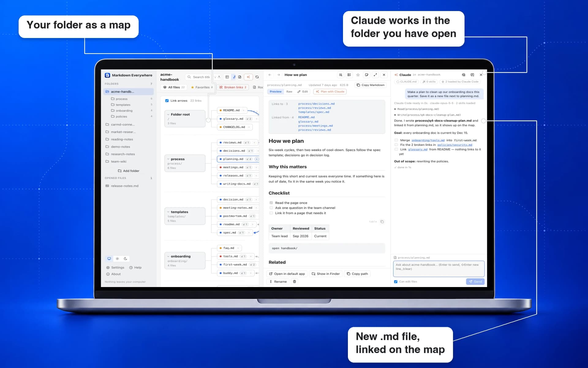Image resolution: width=588 pixels, height=368 pixels.
Task: Click the sticky note icon in preview header
Action: [x=367, y=75]
